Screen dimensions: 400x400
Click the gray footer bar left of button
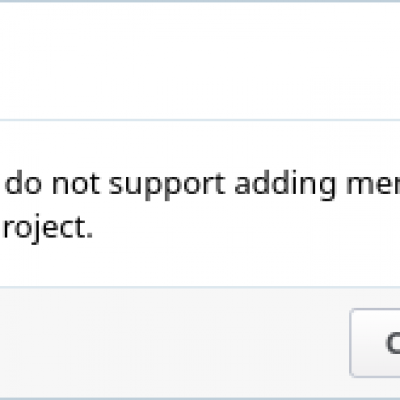[x=174, y=343]
